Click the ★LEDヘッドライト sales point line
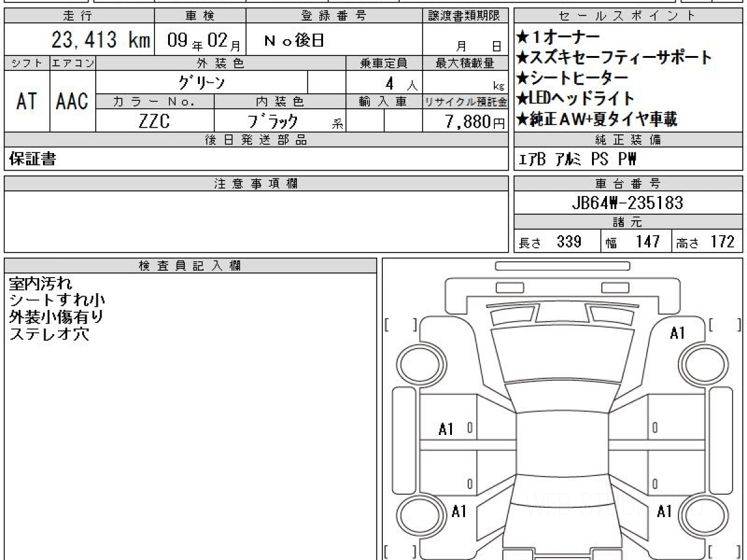This screenshot has height=560, width=747. point(575,98)
